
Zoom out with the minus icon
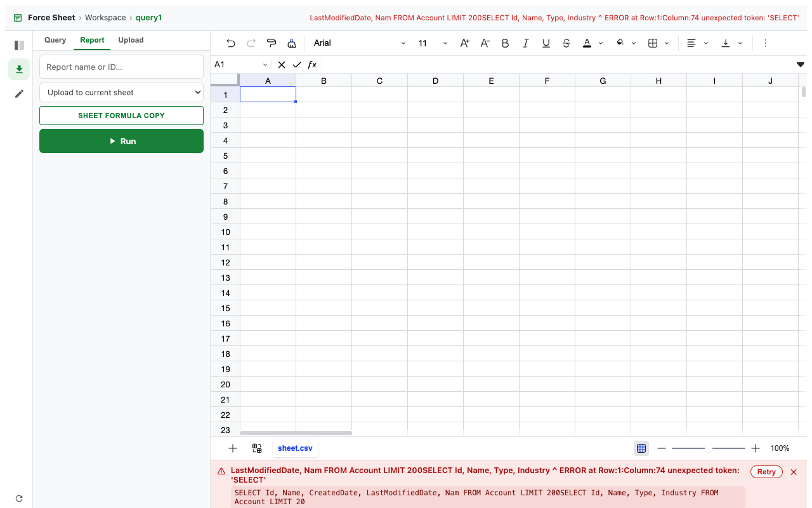pos(662,448)
